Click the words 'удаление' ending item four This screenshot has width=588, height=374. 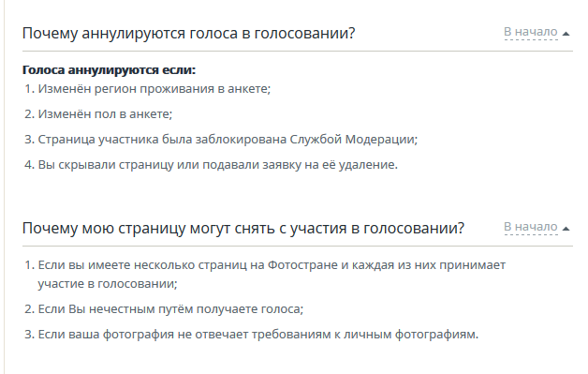[x=368, y=165]
